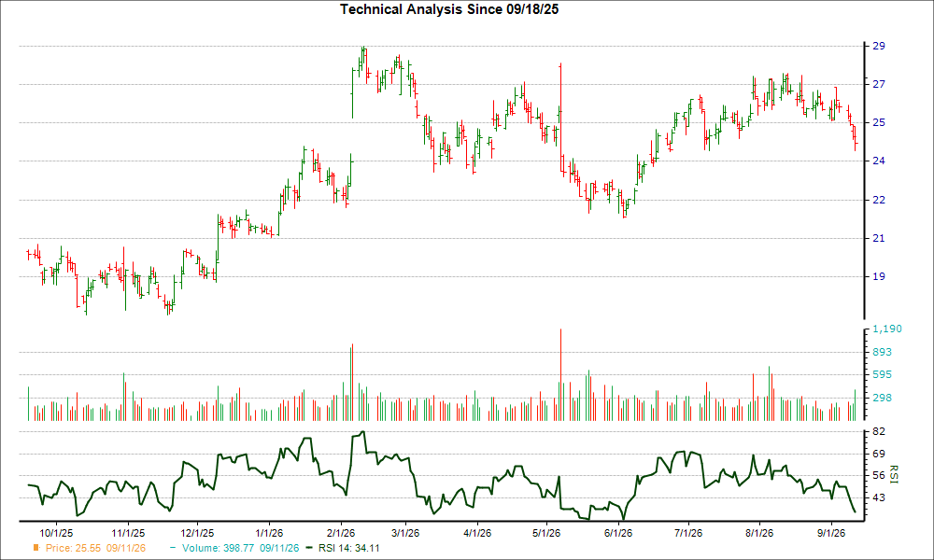Image resolution: width=934 pixels, height=560 pixels.
Task: Click the chart title 'Technical Analysis Since 09/18/25'
Action: point(449,9)
